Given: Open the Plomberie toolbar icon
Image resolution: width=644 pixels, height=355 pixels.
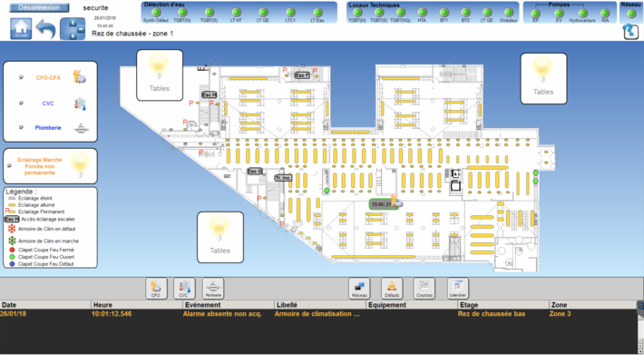Looking at the screenshot, I should tap(213, 288).
